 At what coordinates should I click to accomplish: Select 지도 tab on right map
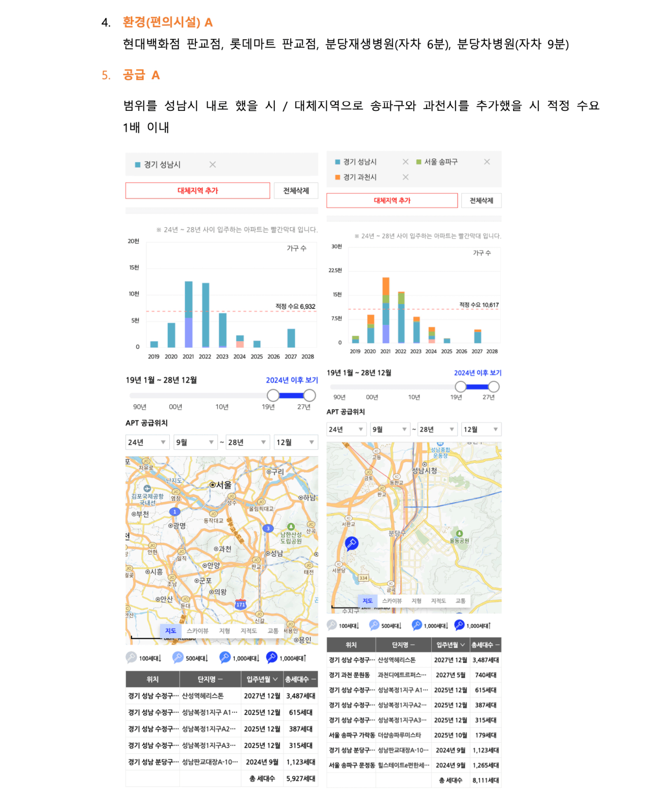click(368, 601)
